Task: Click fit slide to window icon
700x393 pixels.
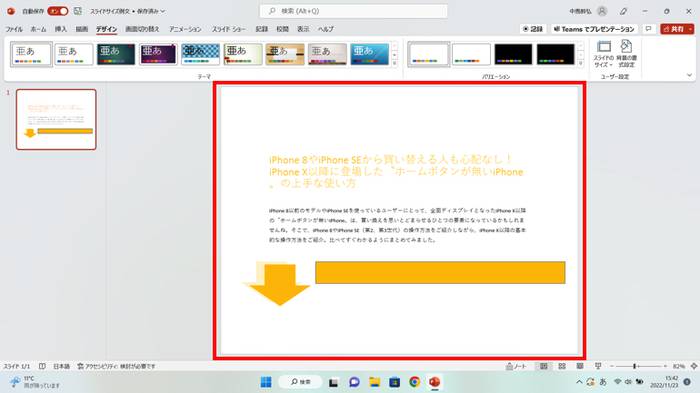Action: point(694,366)
